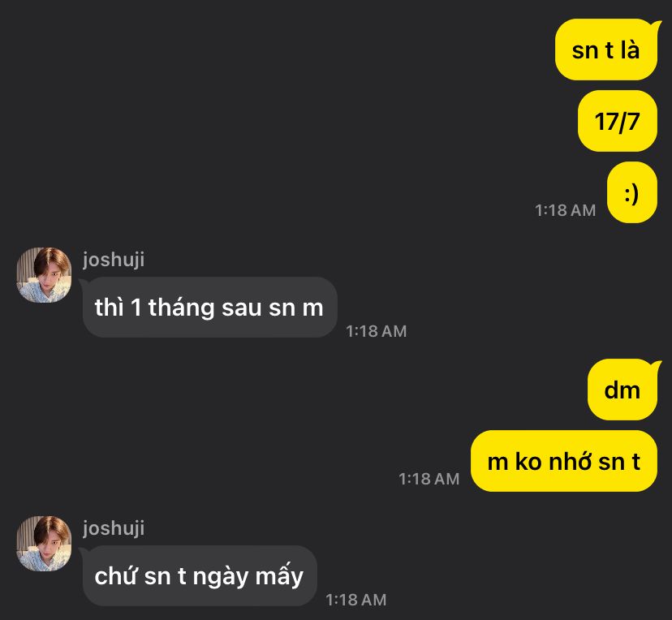Open joshuji's avatar next to 'thì 1 tháng sau sn m'
The height and width of the screenshot is (620, 672).
[x=44, y=274]
